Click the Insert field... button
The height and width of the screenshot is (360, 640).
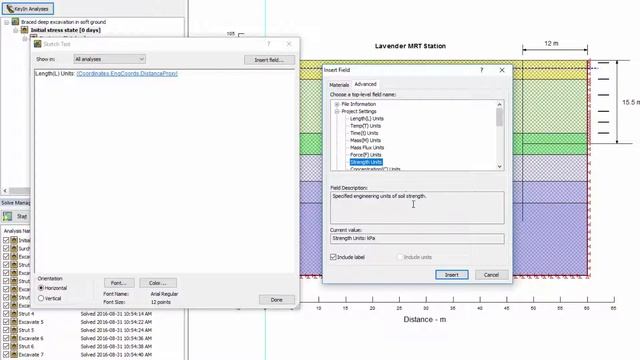[269, 60]
